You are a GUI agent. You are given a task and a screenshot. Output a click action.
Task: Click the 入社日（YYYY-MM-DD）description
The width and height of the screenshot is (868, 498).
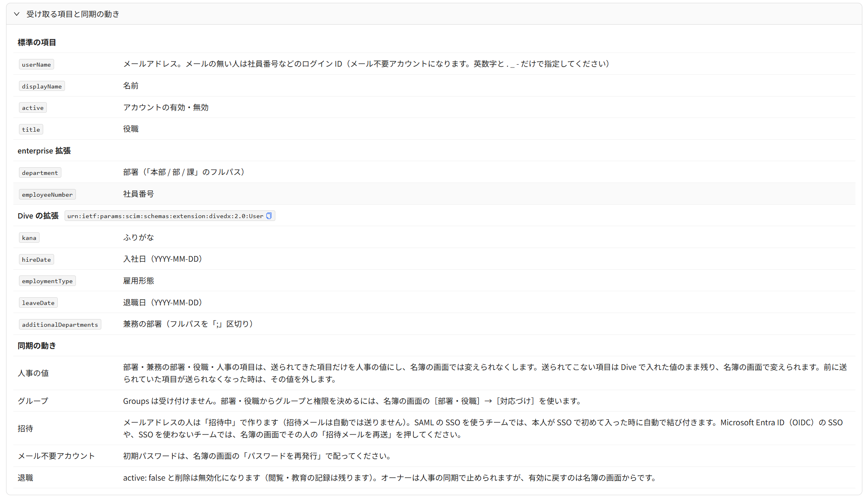pos(162,259)
